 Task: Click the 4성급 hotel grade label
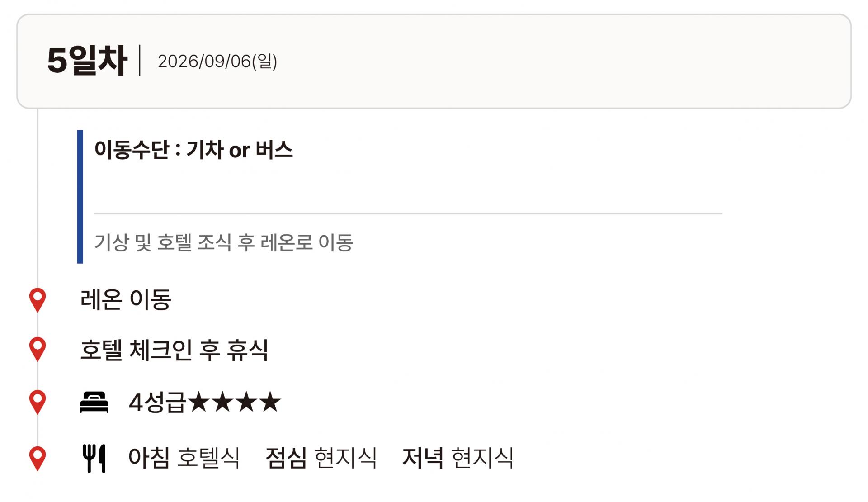coord(157,403)
